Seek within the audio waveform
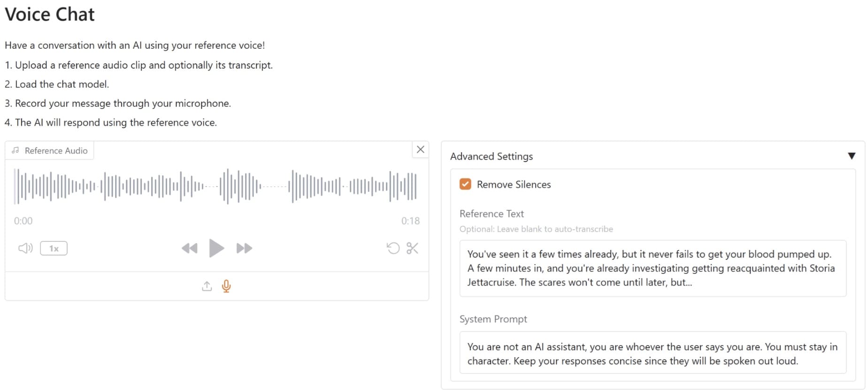868x390 pixels. [216, 186]
